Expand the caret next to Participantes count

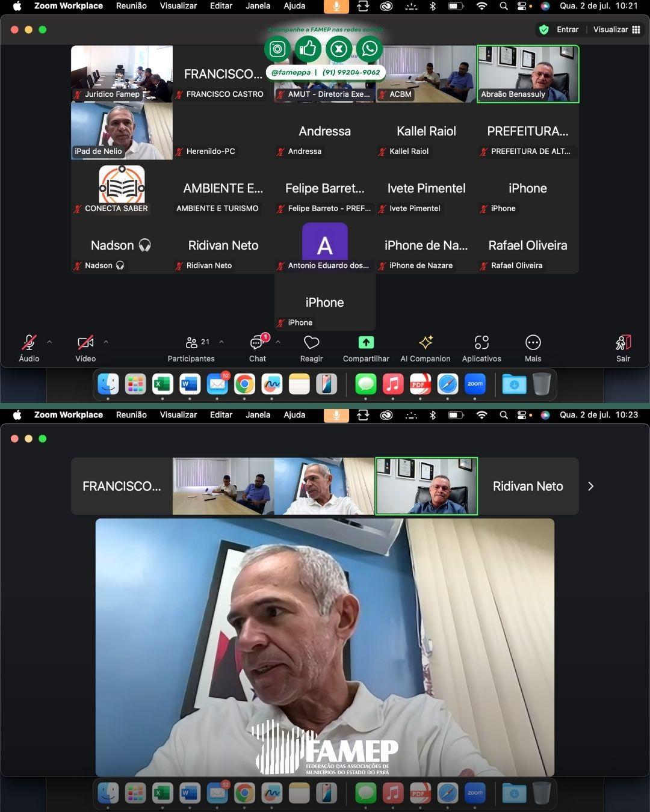coord(221,342)
